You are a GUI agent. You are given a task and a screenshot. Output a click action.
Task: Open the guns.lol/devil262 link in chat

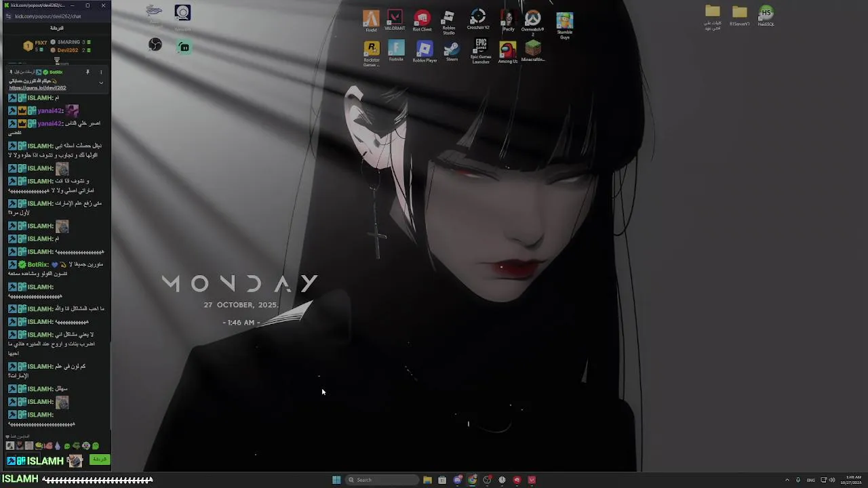[x=37, y=88]
